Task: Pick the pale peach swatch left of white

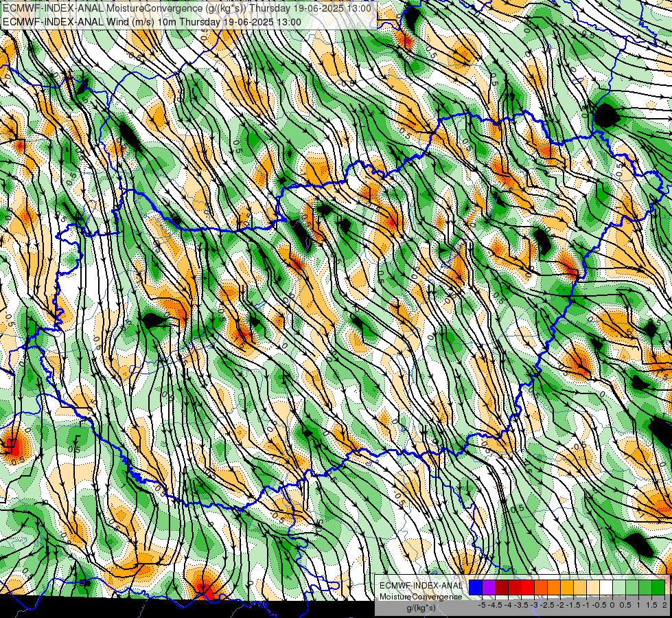Action: [593, 587]
